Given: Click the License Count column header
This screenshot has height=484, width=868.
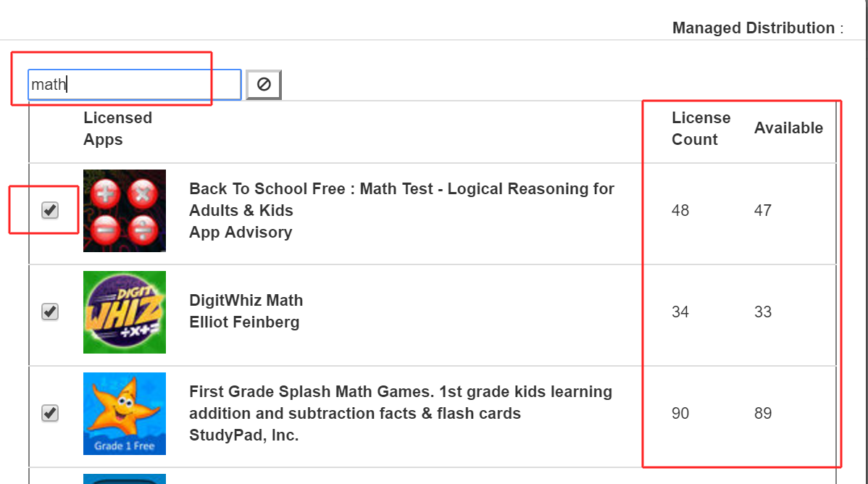Looking at the screenshot, I should (701, 128).
